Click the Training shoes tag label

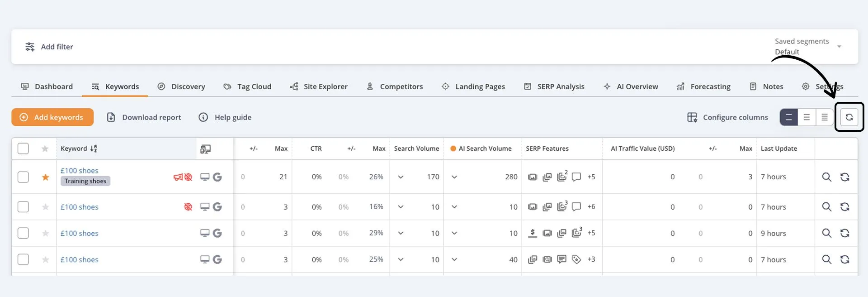(x=85, y=181)
